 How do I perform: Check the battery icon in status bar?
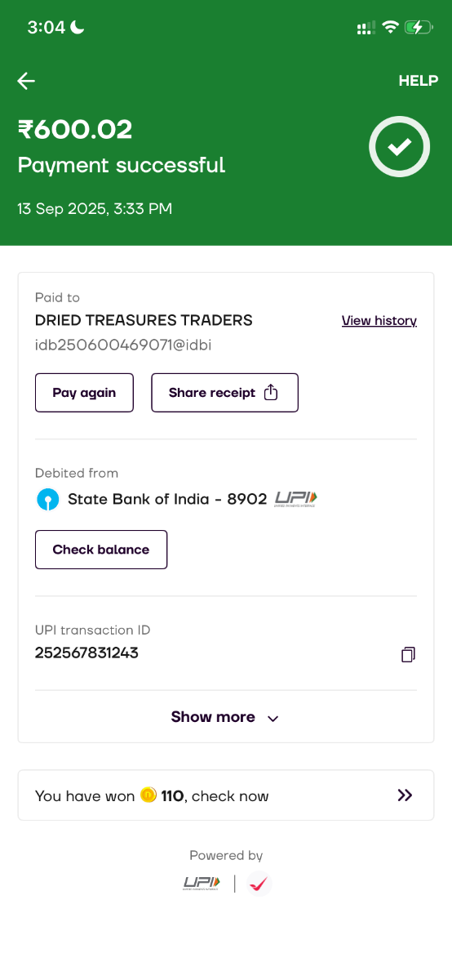point(419,27)
